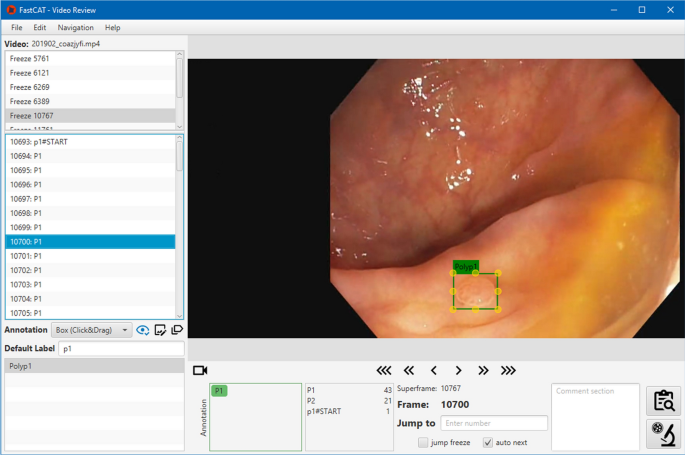Screen dimensions: 685x455
Task: Click the FastCAT app icon in title bar
Action: click(11, 10)
